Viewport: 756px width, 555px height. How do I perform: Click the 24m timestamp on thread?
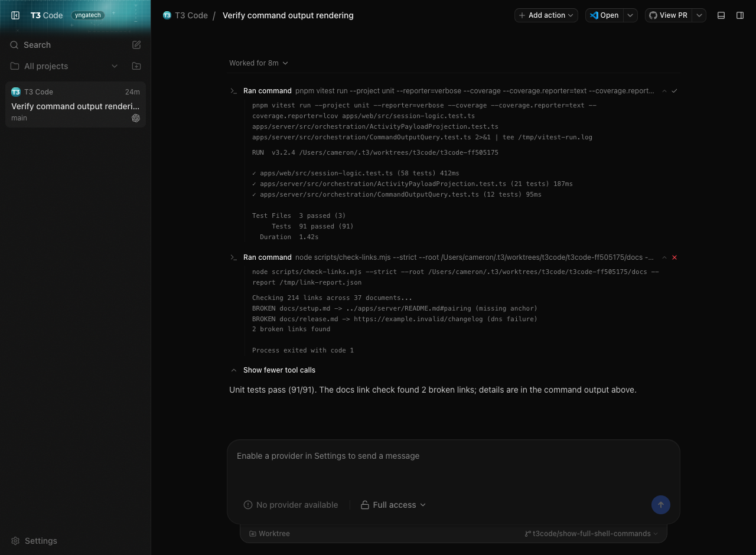tap(132, 92)
